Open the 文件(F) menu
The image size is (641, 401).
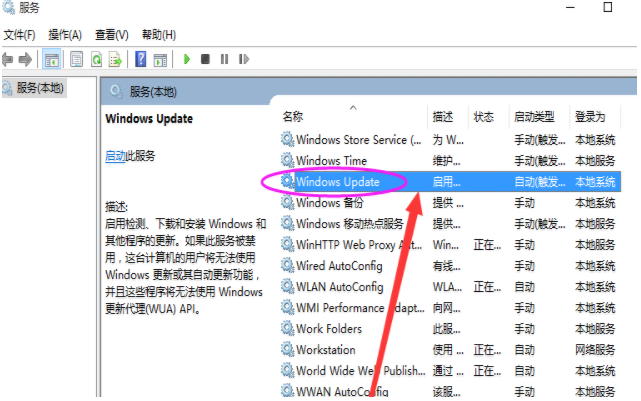pos(19,35)
